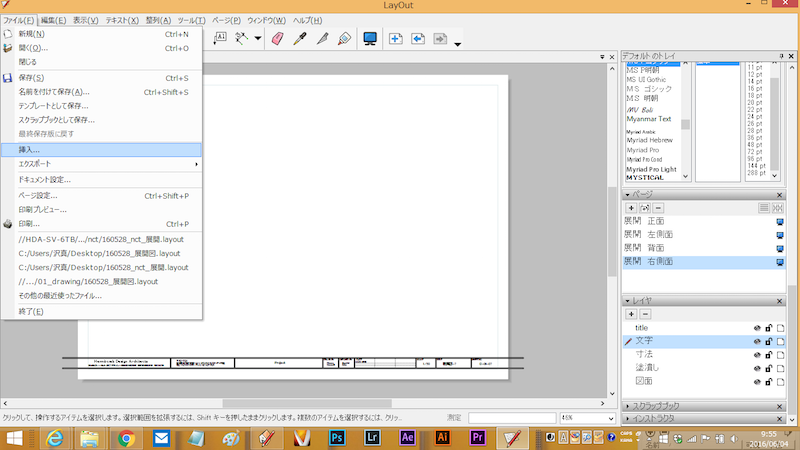Image resolution: width=800 pixels, height=450 pixels.
Task: Toggle visibility of the 図面 layer
Action: click(757, 381)
